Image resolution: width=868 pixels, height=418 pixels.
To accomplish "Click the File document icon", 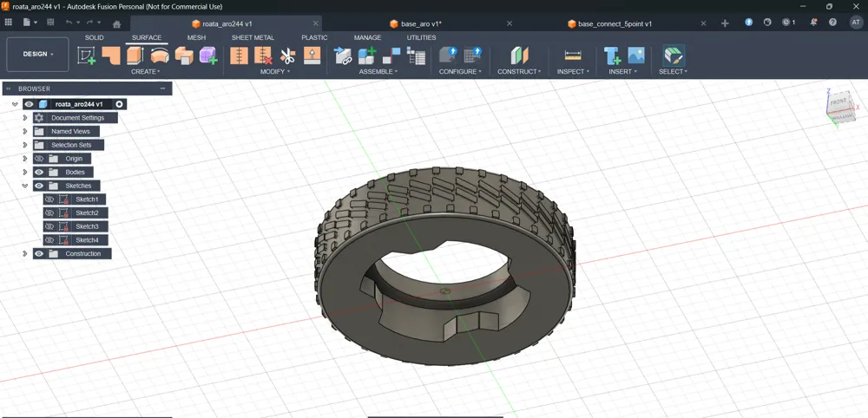I will (27, 23).
